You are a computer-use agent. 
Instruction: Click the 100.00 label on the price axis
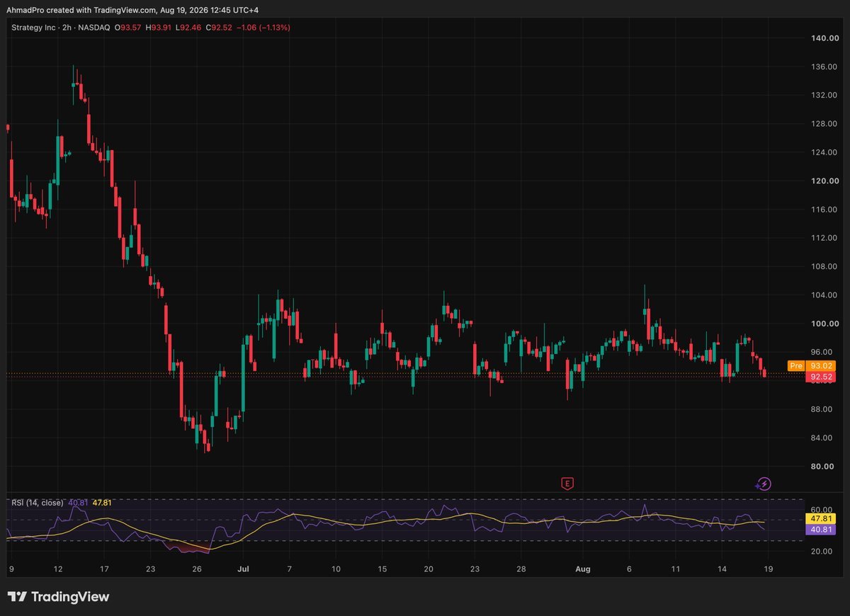click(824, 324)
